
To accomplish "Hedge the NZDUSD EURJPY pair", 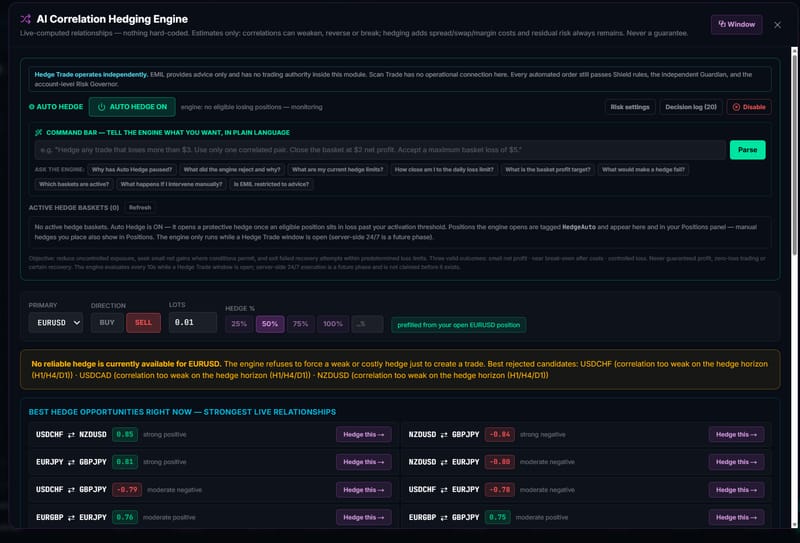I will (736, 462).
